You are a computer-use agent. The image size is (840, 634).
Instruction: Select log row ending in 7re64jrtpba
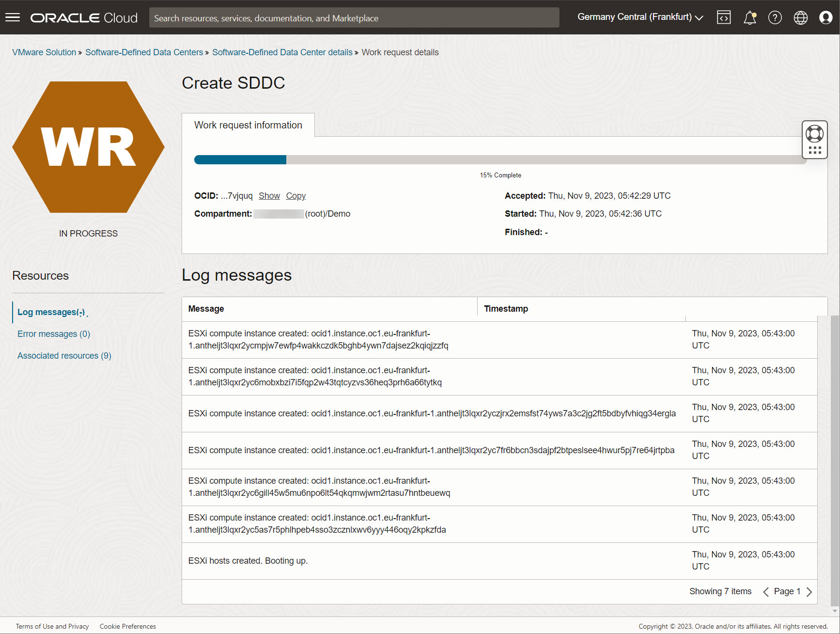[499, 450]
